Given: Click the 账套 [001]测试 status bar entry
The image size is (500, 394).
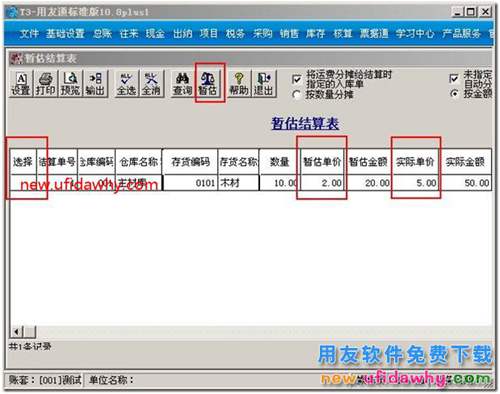Looking at the screenshot, I should [x=45, y=379].
